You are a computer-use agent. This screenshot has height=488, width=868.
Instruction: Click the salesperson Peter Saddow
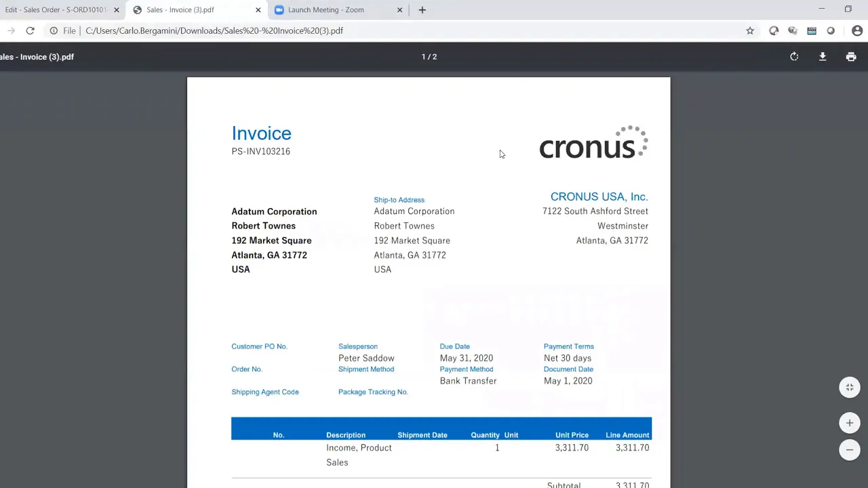click(x=366, y=358)
